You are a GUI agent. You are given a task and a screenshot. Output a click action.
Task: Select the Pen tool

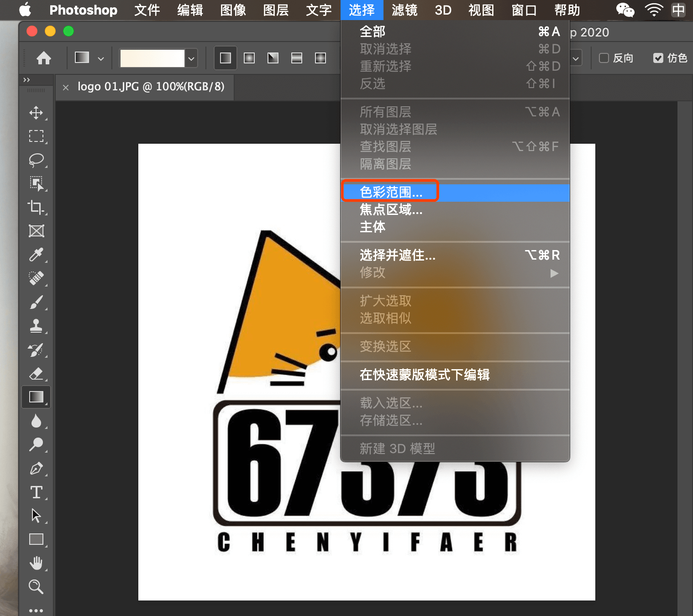[36, 468]
